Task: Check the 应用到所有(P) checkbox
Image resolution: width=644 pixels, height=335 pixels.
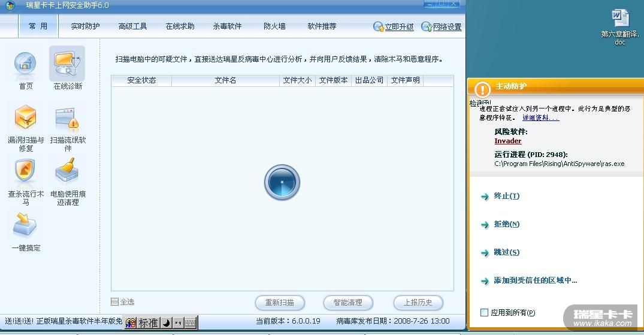Action: [x=484, y=312]
